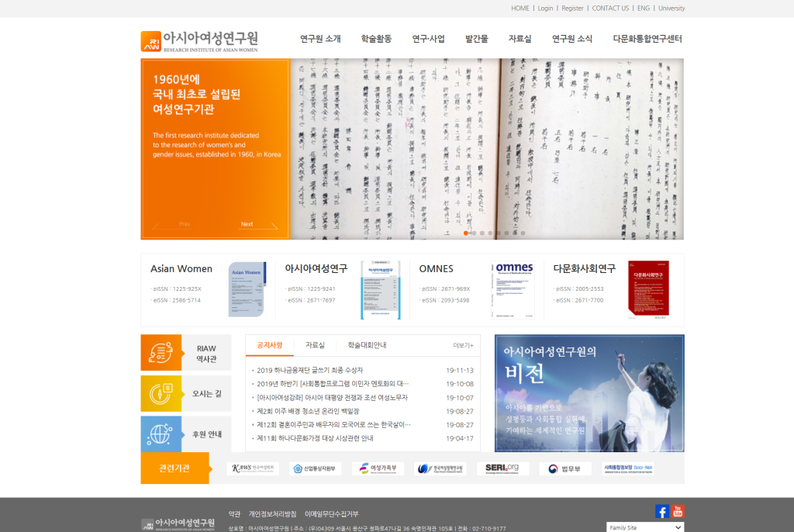Open the 2019 하나금융재단 글쓰기 notice

(x=309, y=370)
